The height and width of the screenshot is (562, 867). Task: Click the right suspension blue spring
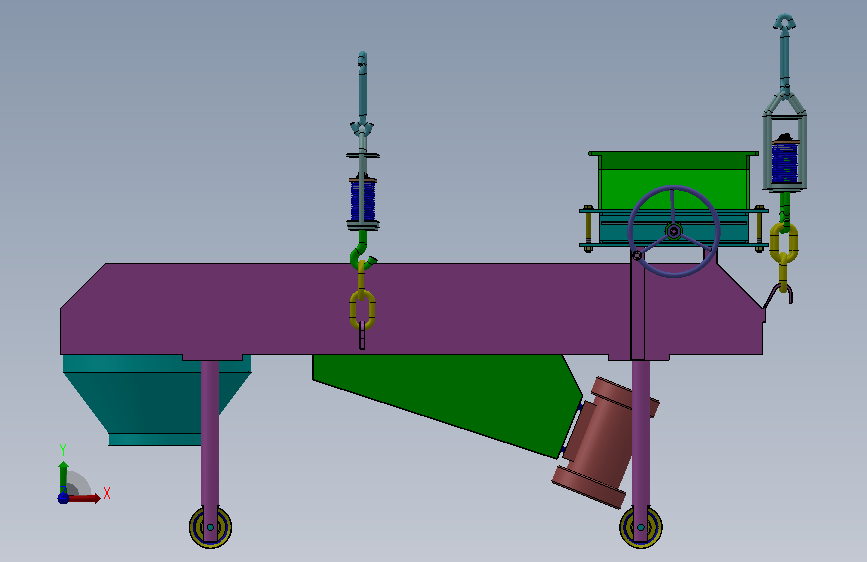pos(785,163)
